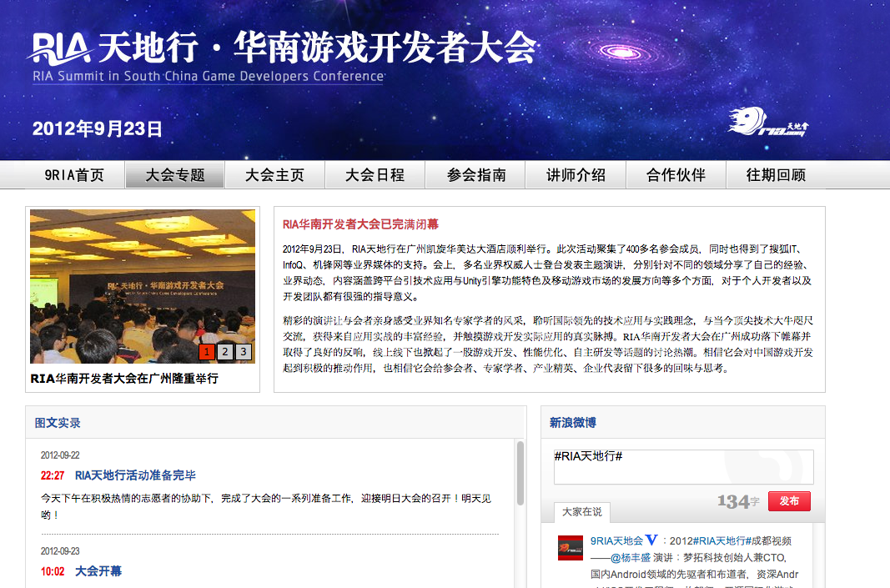Click the 图文实录 panel scrollbar handle
This screenshot has height=588, width=890.
[x=520, y=474]
